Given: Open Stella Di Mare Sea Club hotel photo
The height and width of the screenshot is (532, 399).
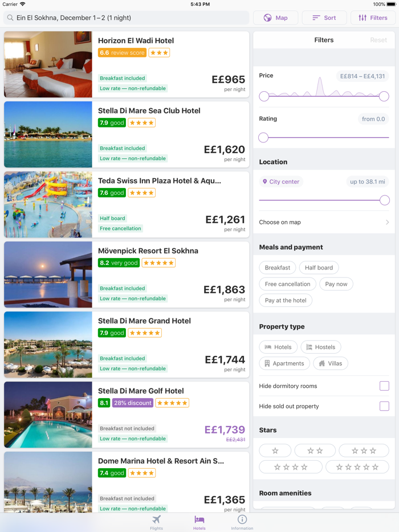Looking at the screenshot, I should click(x=48, y=134).
